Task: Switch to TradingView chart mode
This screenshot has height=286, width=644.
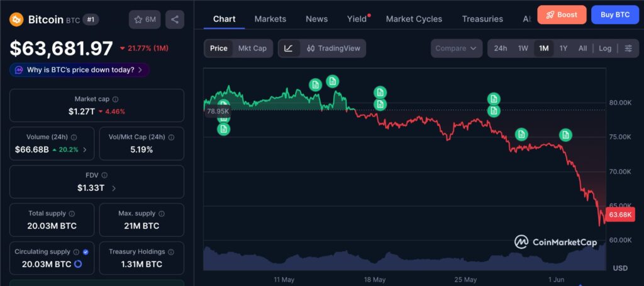Action: [333, 49]
